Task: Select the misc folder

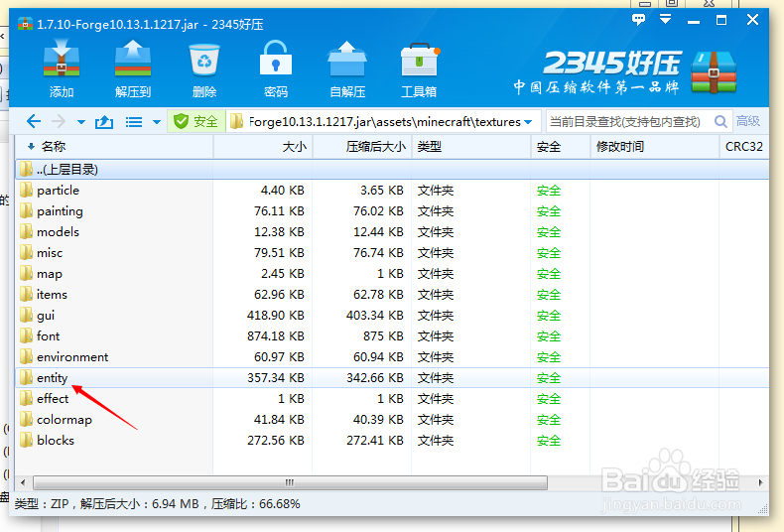Action: [x=392, y=253]
